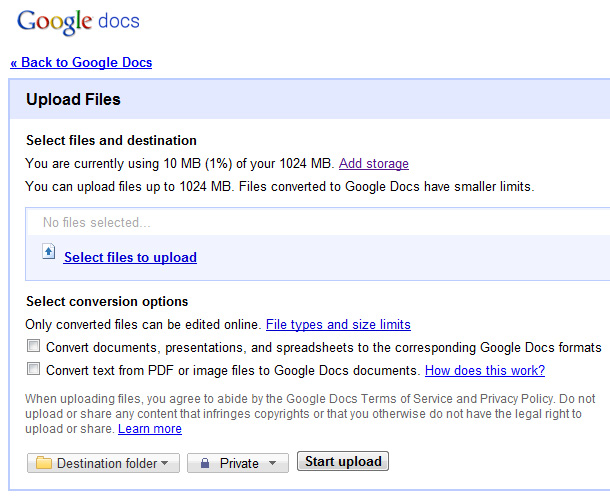Follow the Learn more link
The image size is (610, 499).
[150, 429]
